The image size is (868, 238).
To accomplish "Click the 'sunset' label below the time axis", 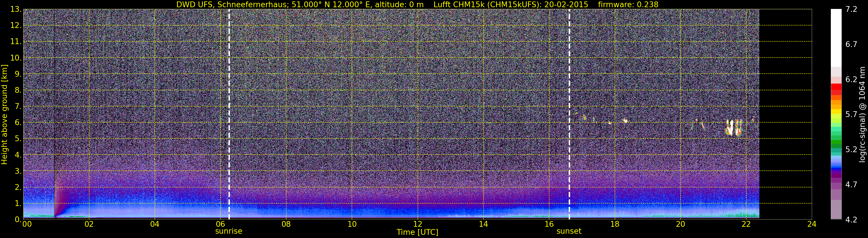I will tap(569, 231).
